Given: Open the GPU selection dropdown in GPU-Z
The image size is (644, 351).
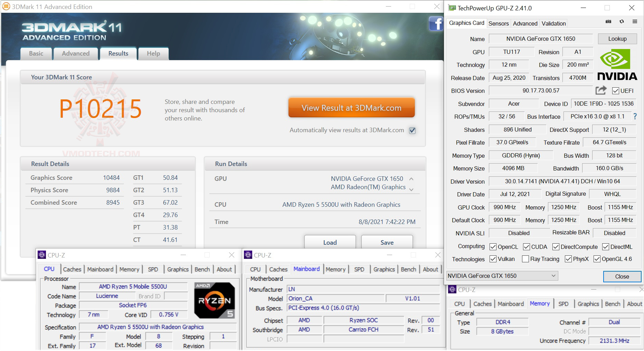Looking at the screenshot, I should pyautogui.click(x=502, y=276).
